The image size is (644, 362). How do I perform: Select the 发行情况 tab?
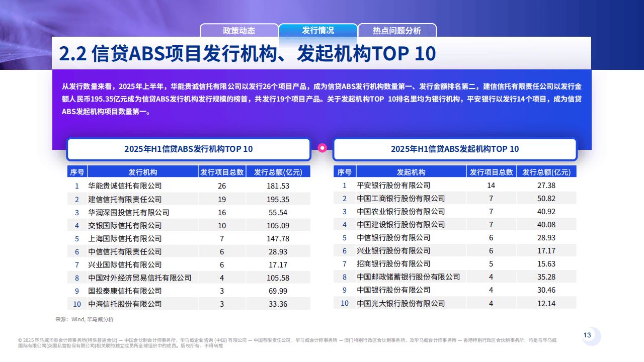point(318,31)
